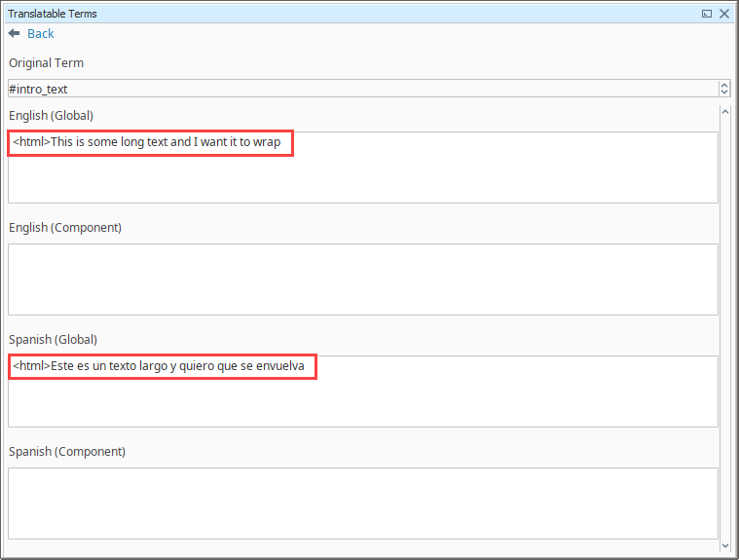Click the Original Term label

click(x=47, y=63)
